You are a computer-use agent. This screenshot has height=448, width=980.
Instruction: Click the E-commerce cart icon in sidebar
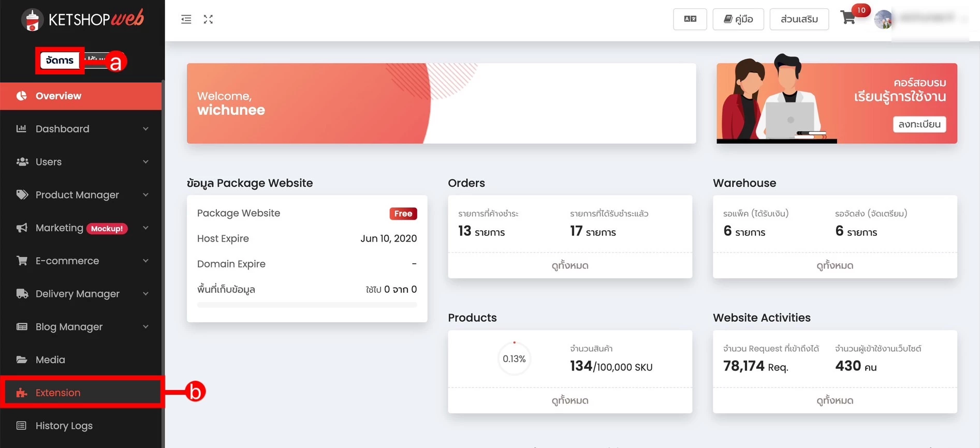click(22, 260)
